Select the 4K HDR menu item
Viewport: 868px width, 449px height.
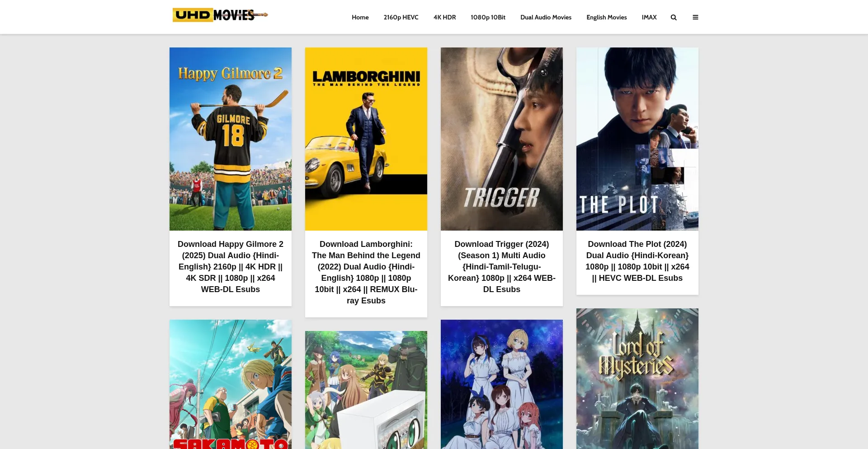444,17
